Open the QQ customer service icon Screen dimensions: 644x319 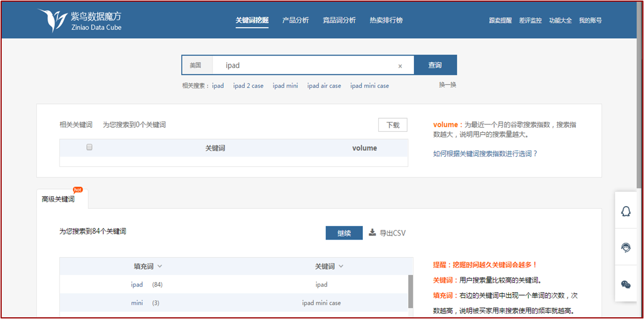click(626, 211)
